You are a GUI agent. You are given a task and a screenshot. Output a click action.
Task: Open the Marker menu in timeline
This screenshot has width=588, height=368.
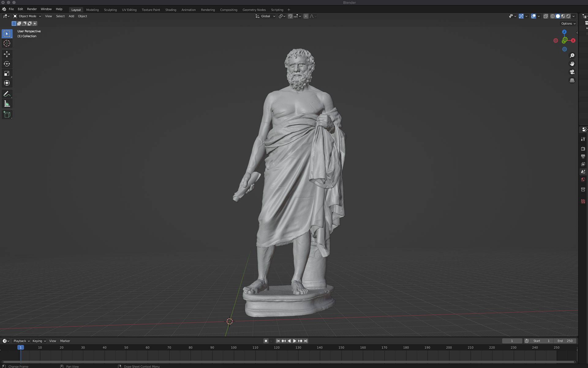click(x=65, y=341)
